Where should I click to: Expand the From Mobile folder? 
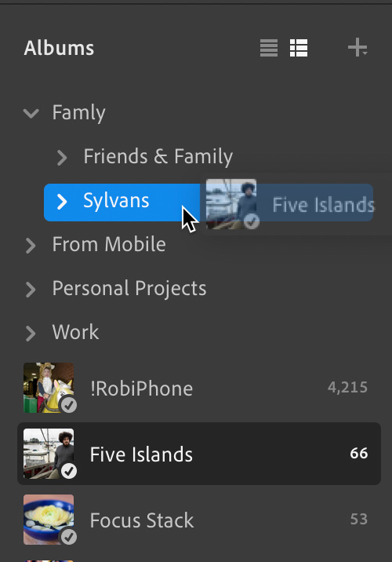pos(31,246)
